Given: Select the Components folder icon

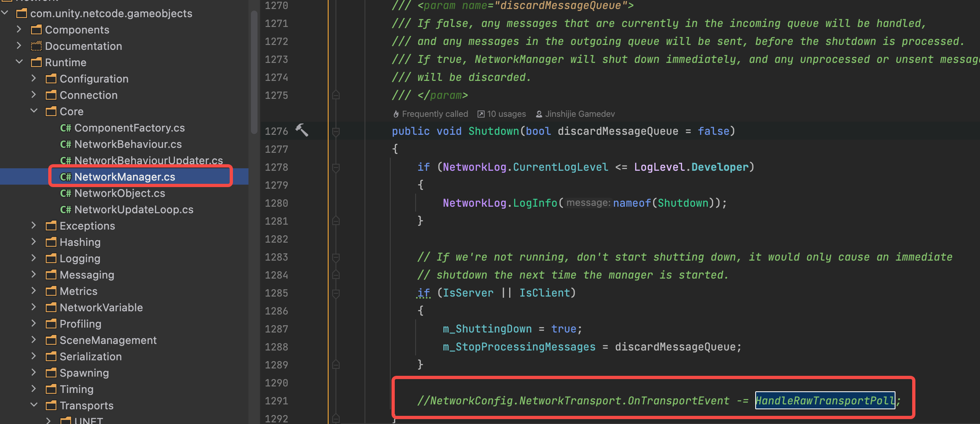Looking at the screenshot, I should click(x=36, y=29).
